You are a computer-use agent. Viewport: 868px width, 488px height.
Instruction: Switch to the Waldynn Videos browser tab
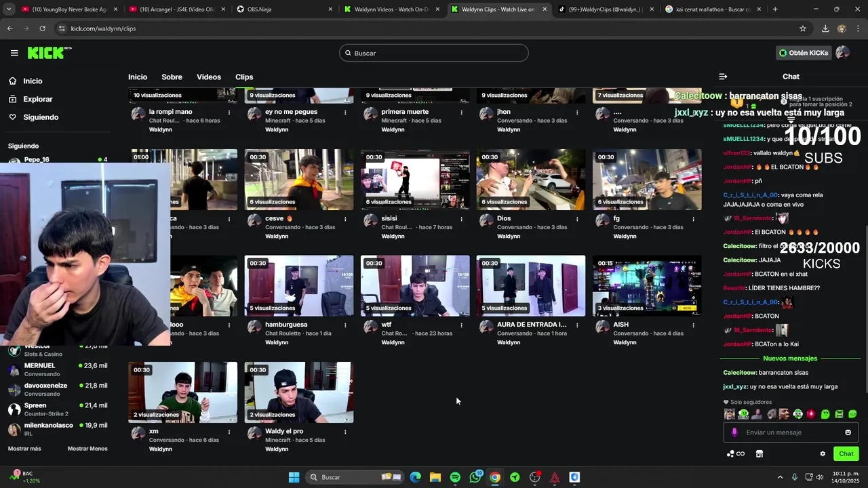coord(392,9)
